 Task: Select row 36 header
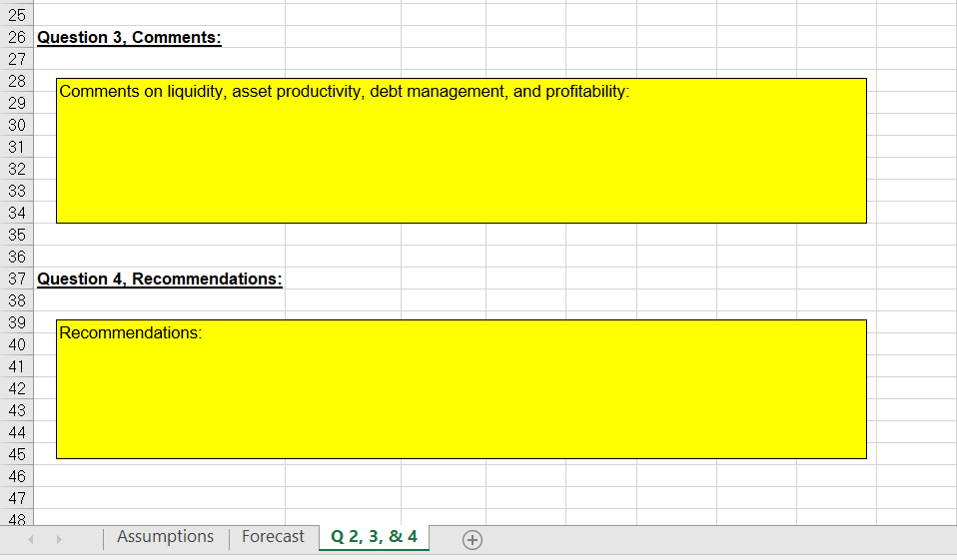pos(16,257)
